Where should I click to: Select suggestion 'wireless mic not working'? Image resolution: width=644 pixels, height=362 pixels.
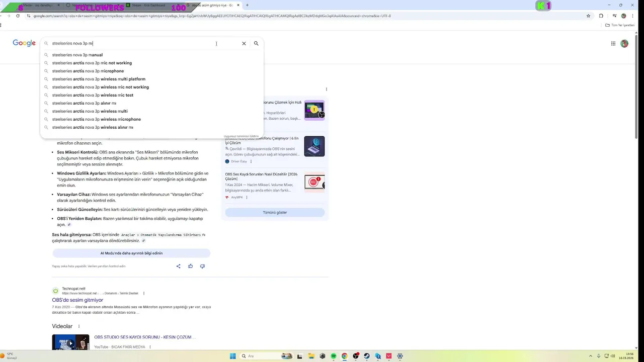151,87
